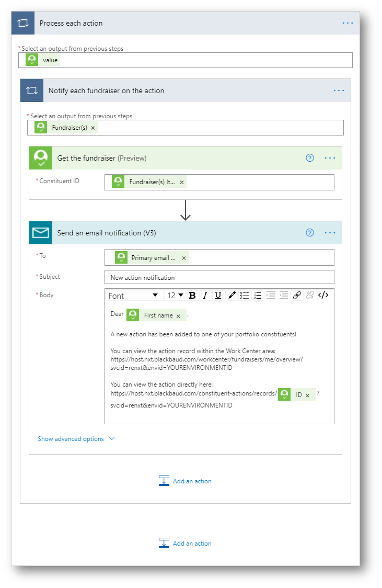The height and width of the screenshot is (588, 382).
Task: Remove the ID token from body
Action: [x=307, y=395]
